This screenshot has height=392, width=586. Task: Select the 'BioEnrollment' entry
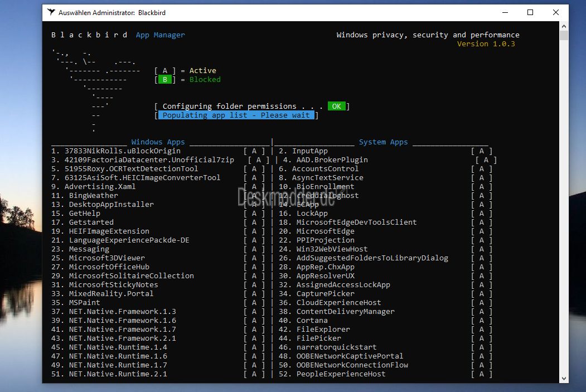(325, 186)
